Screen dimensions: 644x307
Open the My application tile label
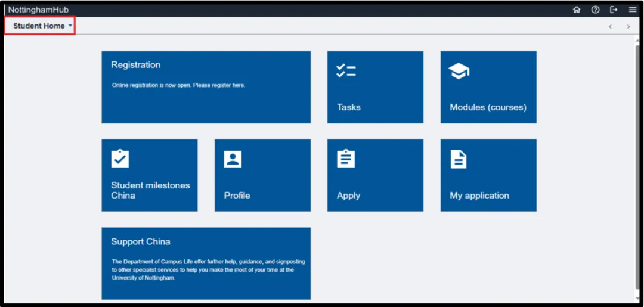coord(479,196)
